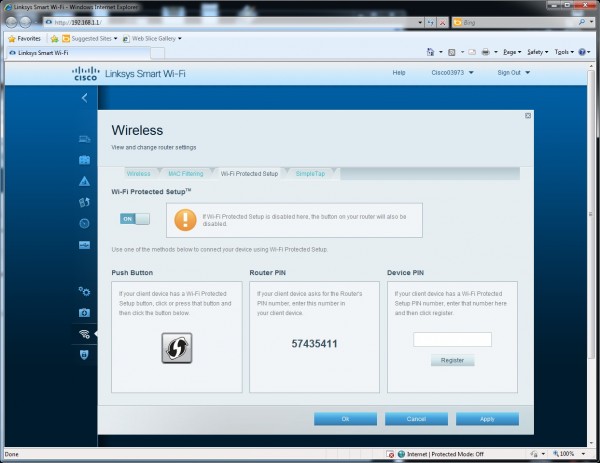Click the URL address bar field
Image resolution: width=600 pixels, height=463 pixels.
coord(230,23)
